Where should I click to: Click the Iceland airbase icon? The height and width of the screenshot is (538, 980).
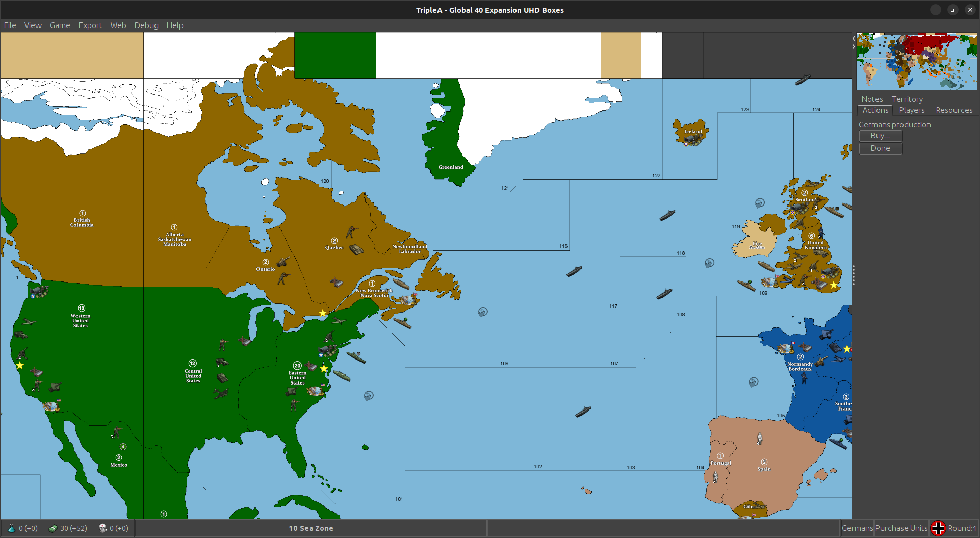pos(693,140)
